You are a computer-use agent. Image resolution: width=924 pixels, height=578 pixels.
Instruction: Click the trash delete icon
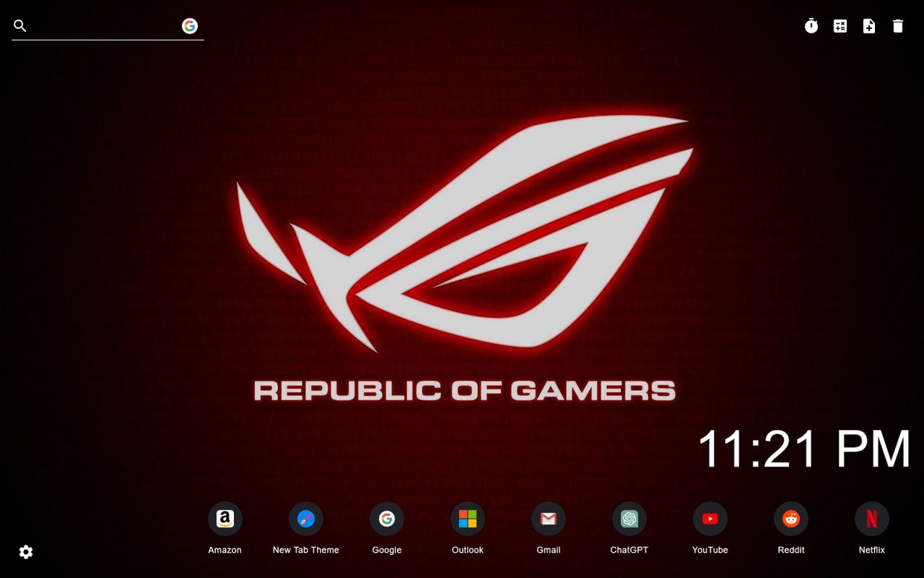click(x=898, y=26)
